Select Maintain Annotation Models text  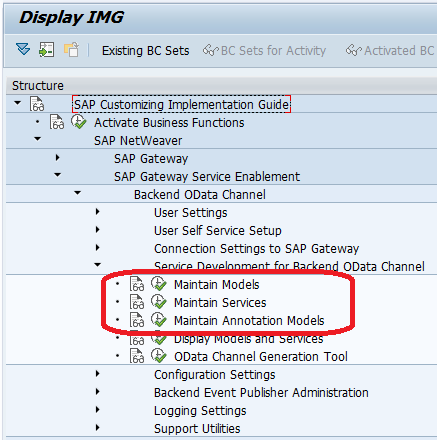(249, 321)
